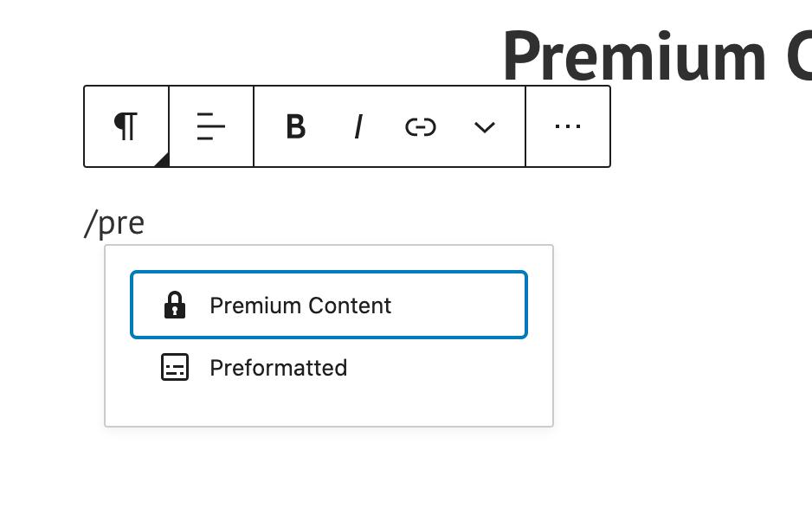This screenshot has height=521, width=812.
Task: Insert a link with the link icon
Action: [420, 127]
